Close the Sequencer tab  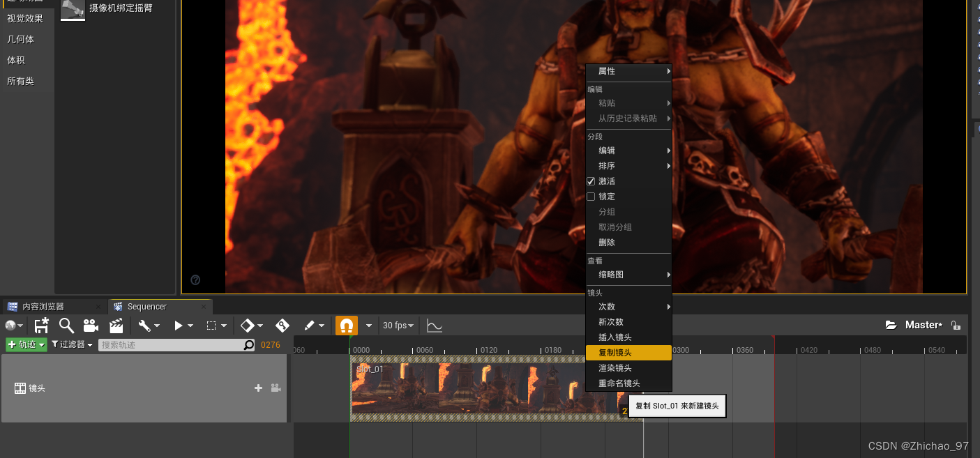pyautogui.click(x=204, y=307)
